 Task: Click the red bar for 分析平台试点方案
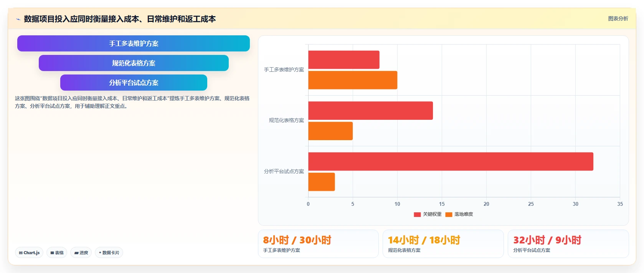coord(451,161)
